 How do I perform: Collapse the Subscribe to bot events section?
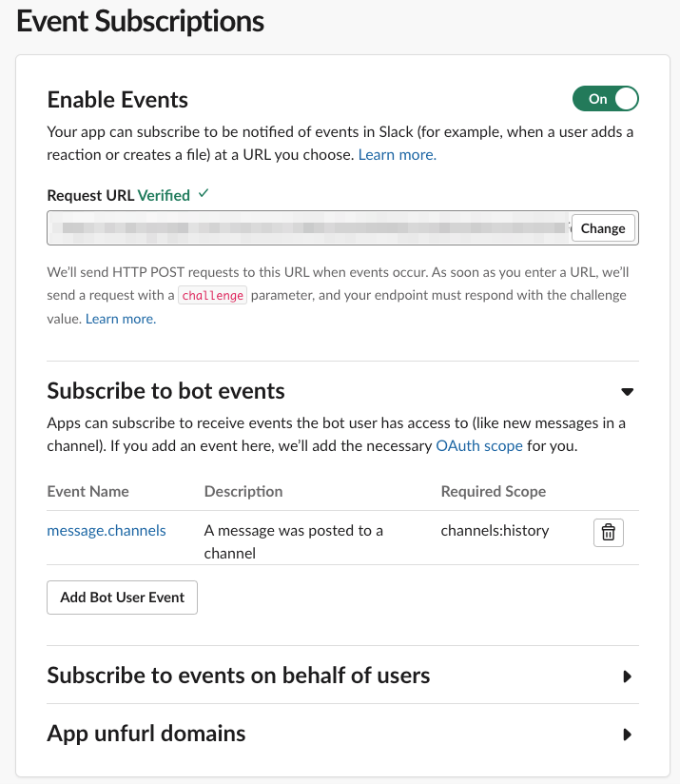[x=627, y=390]
